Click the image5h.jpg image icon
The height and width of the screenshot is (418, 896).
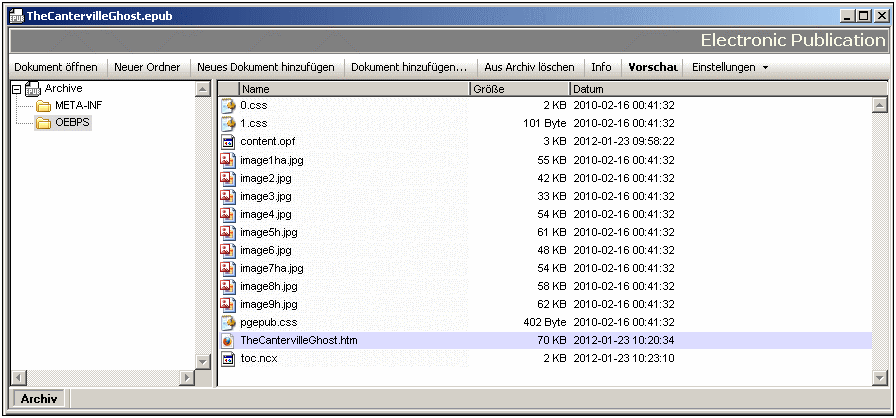[x=229, y=232]
